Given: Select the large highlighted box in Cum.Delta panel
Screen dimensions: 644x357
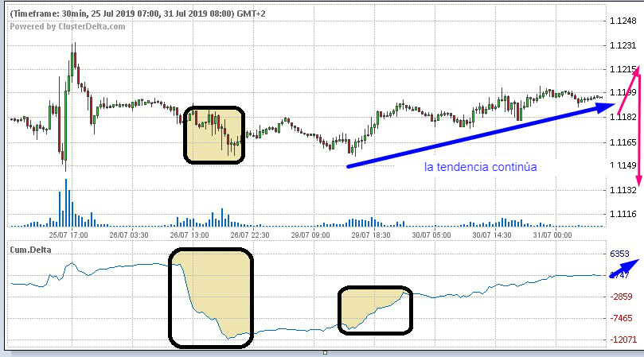Looking at the screenshot, I should point(211,297).
